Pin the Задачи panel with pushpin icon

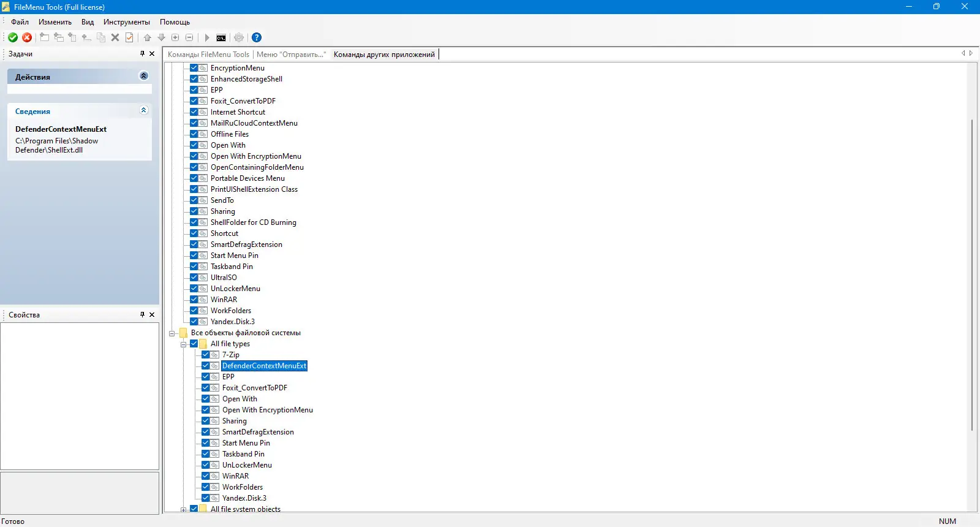[143, 54]
